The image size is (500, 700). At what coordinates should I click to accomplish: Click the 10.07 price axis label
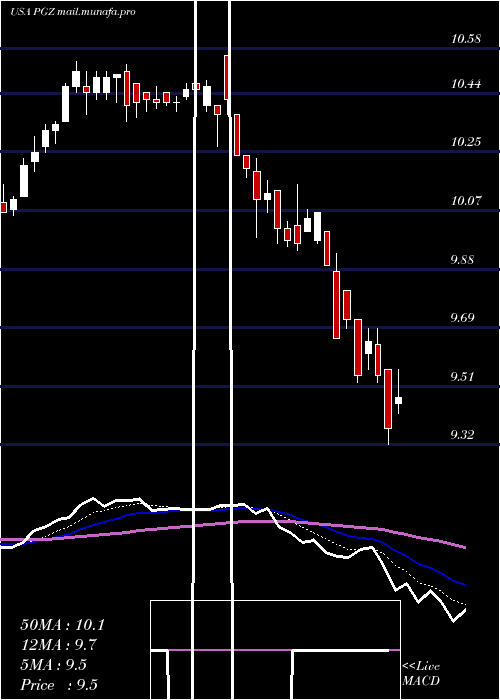click(x=466, y=201)
